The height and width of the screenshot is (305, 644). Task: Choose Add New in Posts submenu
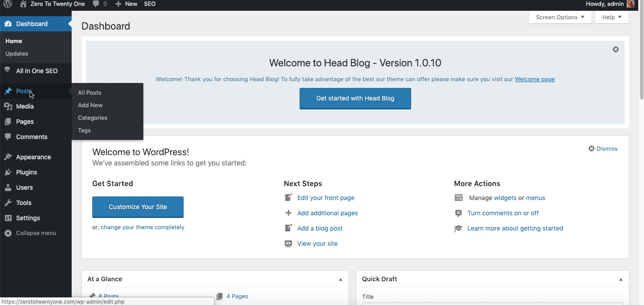90,105
